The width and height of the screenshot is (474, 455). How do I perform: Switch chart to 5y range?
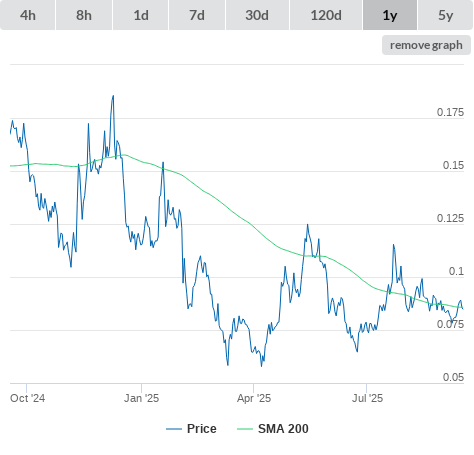(x=446, y=15)
